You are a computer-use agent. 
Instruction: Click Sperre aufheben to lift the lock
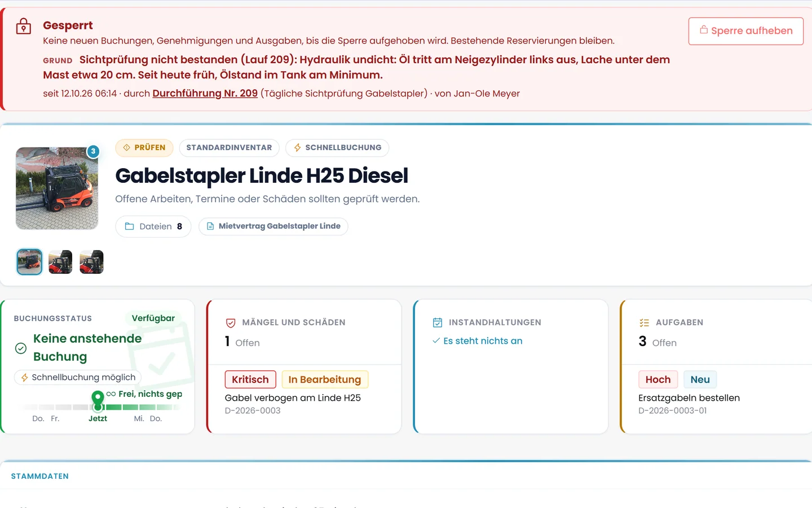[745, 31]
